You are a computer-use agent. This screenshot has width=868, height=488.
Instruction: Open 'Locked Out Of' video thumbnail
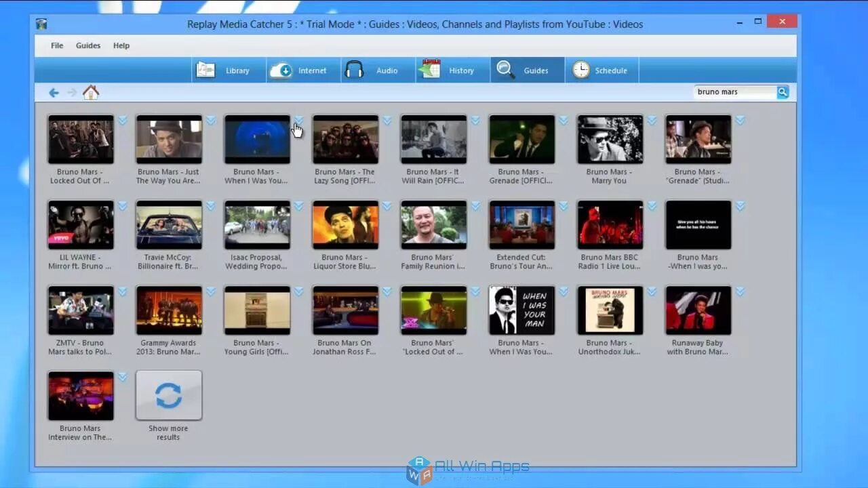[x=81, y=139]
